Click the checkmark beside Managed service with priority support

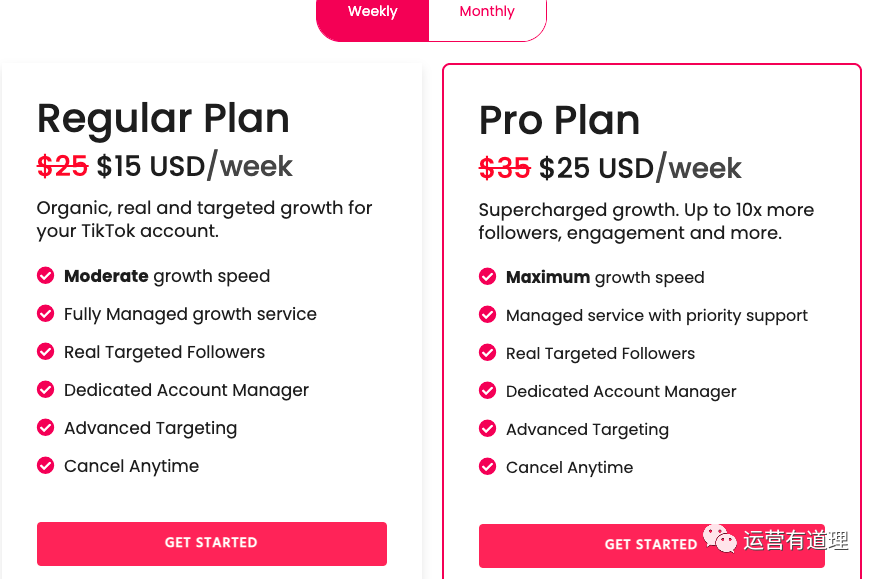tap(487, 315)
